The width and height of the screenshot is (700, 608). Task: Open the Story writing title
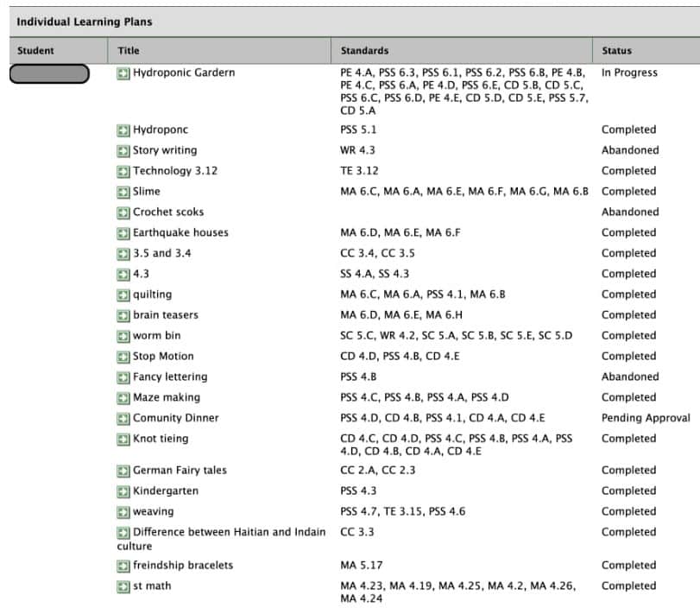coord(165,150)
